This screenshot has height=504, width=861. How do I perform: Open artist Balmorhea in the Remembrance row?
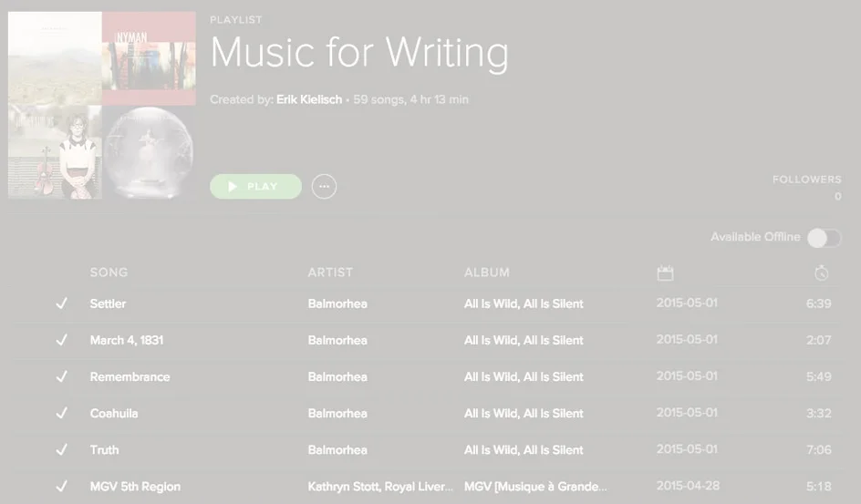pos(337,376)
